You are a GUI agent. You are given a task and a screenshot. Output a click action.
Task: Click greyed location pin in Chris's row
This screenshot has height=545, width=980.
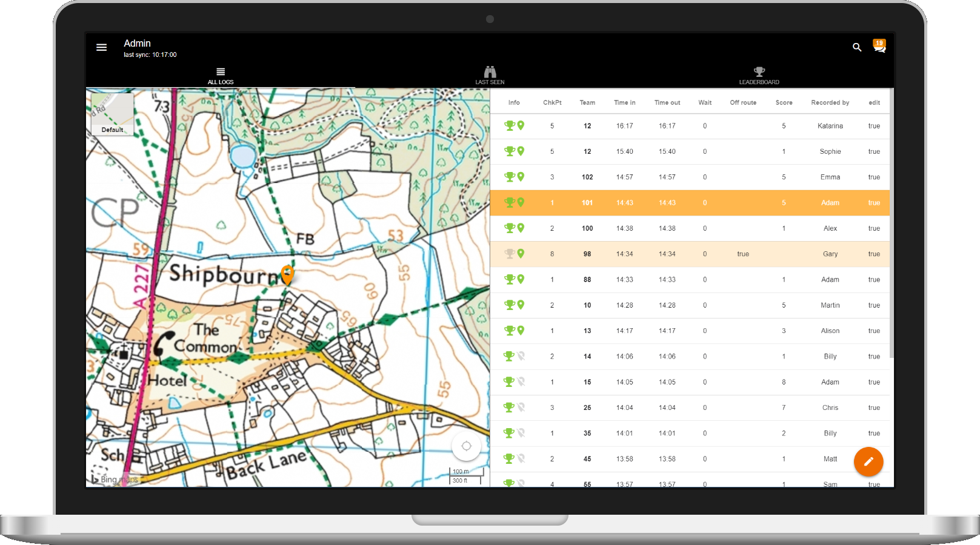521,408
